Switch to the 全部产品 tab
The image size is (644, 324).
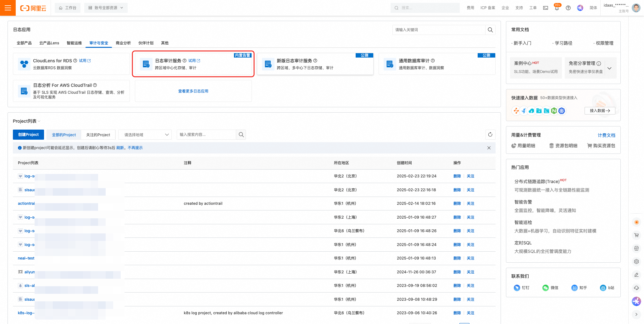[x=24, y=43]
